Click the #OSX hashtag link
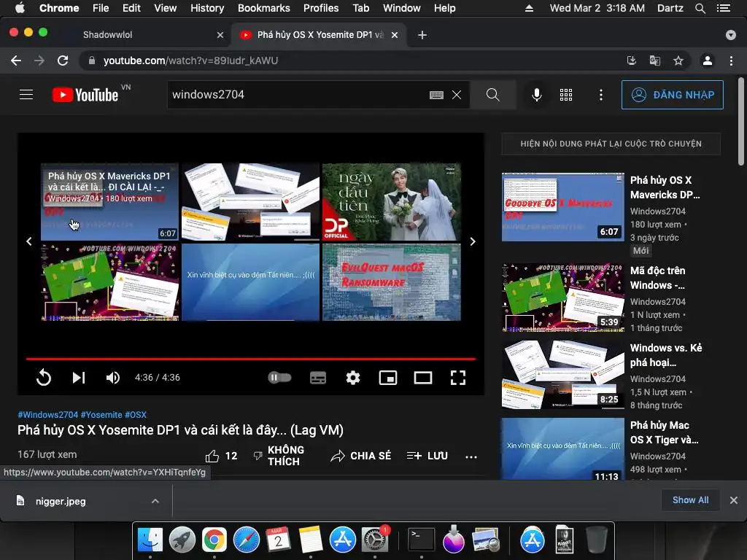This screenshot has width=747, height=560. coord(136,415)
